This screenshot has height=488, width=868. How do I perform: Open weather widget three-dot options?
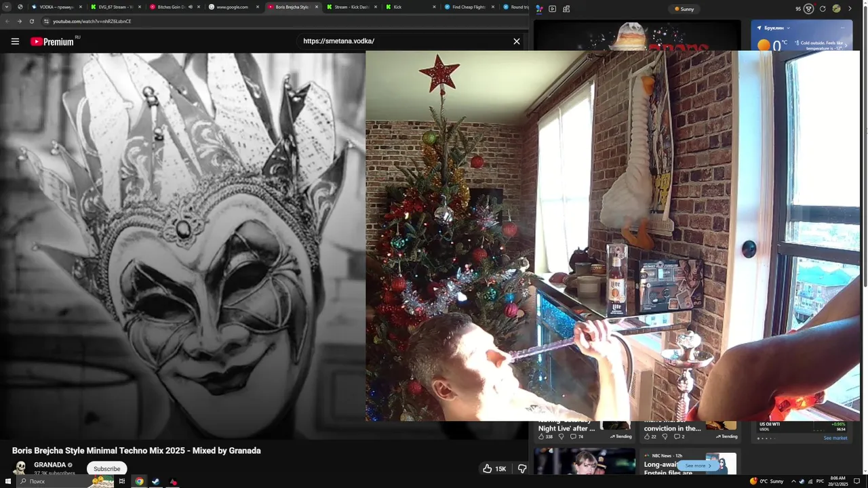pyautogui.click(x=843, y=28)
